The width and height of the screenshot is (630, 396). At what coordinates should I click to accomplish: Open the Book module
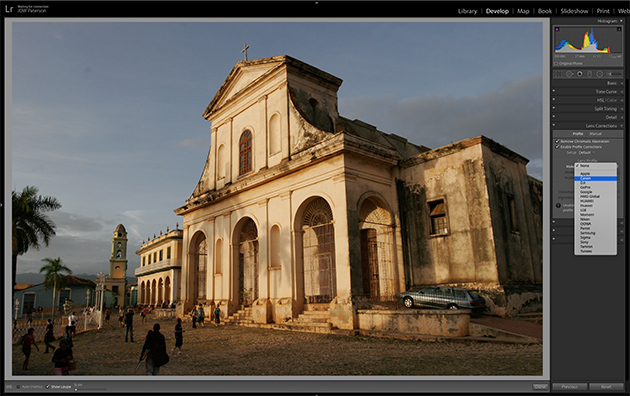(545, 11)
